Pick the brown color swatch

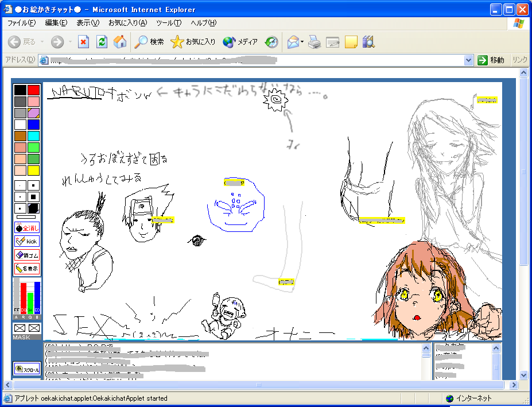[x=20, y=136]
